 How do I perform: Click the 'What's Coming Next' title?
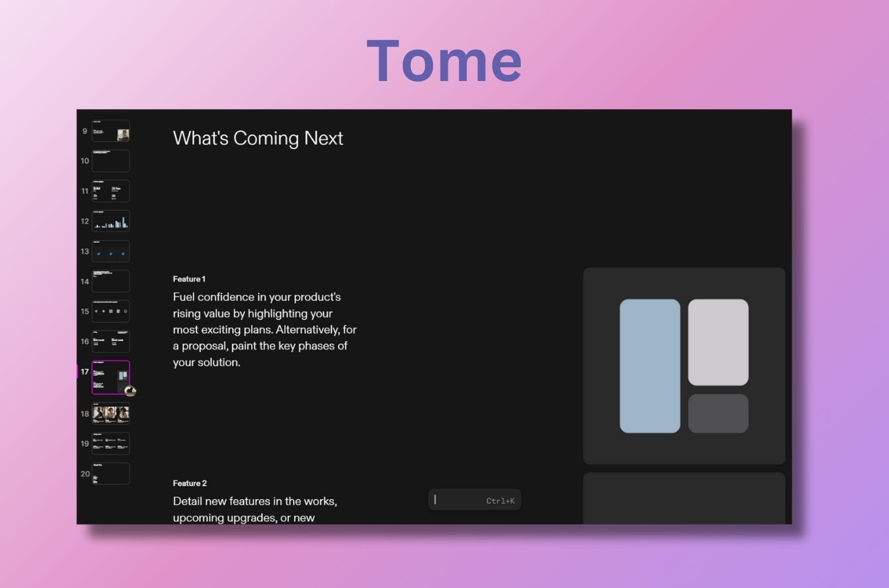[258, 138]
